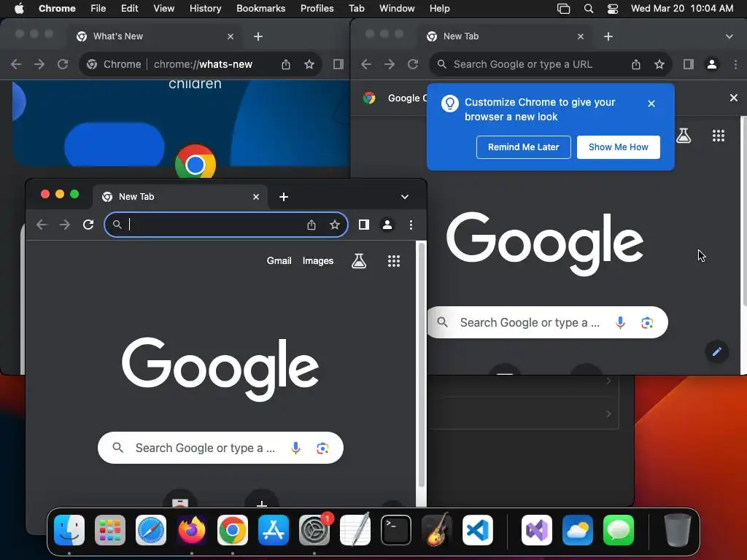Select the What's New tab

pyautogui.click(x=155, y=36)
